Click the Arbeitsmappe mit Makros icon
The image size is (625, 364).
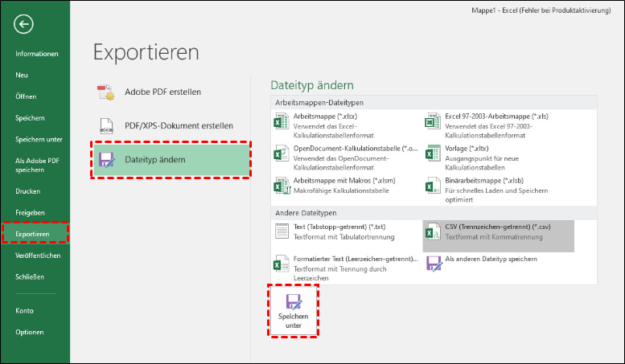282,186
